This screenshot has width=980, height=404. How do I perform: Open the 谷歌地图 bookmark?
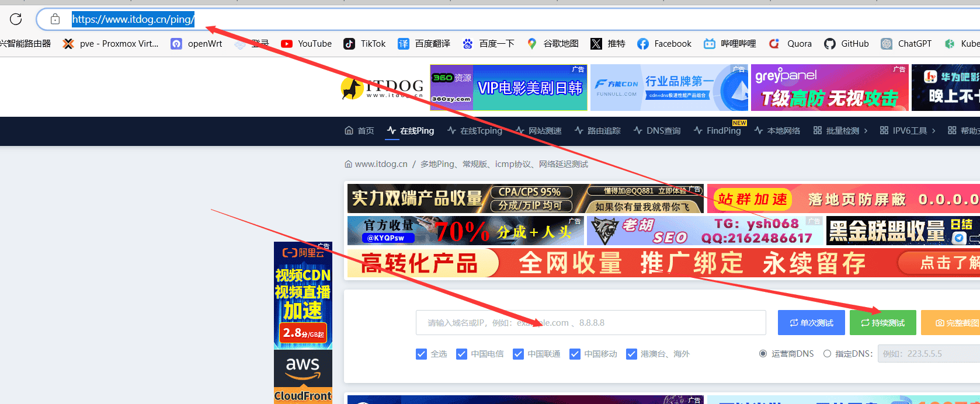pyautogui.click(x=552, y=44)
